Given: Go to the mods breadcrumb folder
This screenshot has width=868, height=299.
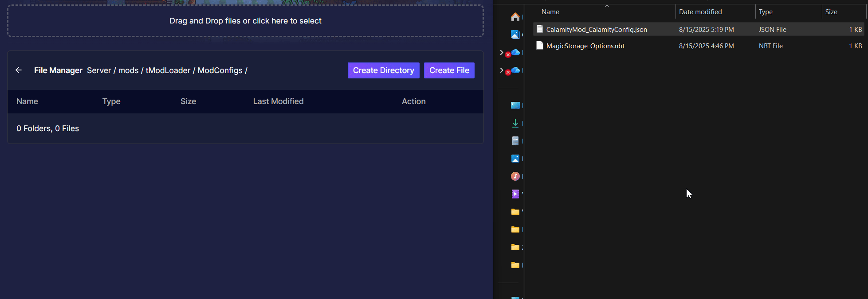Looking at the screenshot, I should [x=128, y=70].
